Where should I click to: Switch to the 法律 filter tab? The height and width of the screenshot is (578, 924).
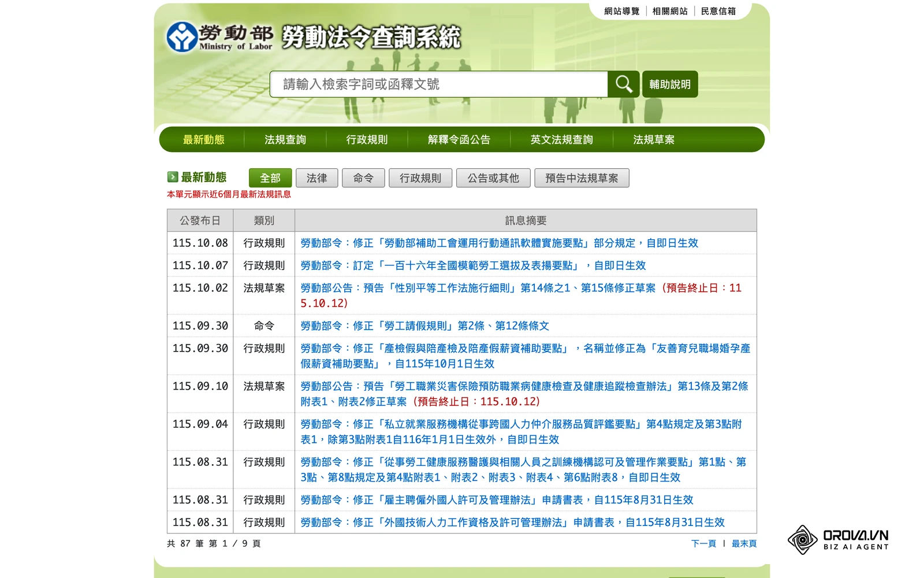coord(317,178)
